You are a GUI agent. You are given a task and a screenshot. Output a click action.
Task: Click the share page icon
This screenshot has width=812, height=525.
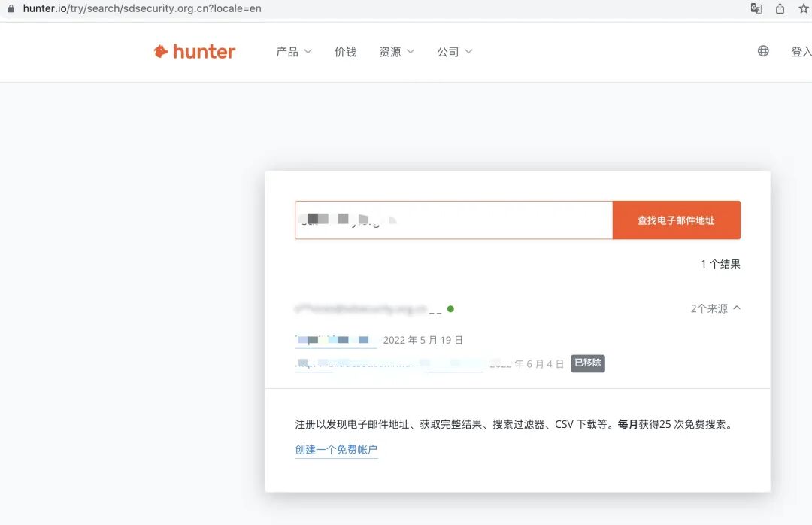tap(780, 8)
